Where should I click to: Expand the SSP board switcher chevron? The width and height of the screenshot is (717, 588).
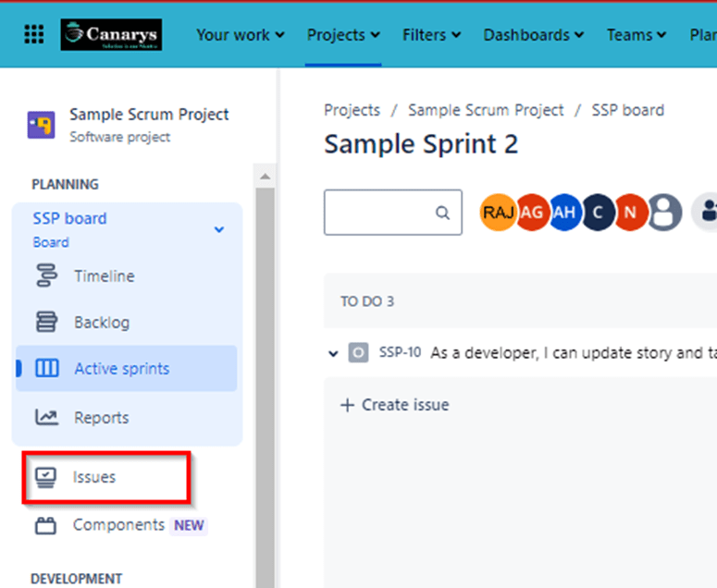click(x=219, y=229)
